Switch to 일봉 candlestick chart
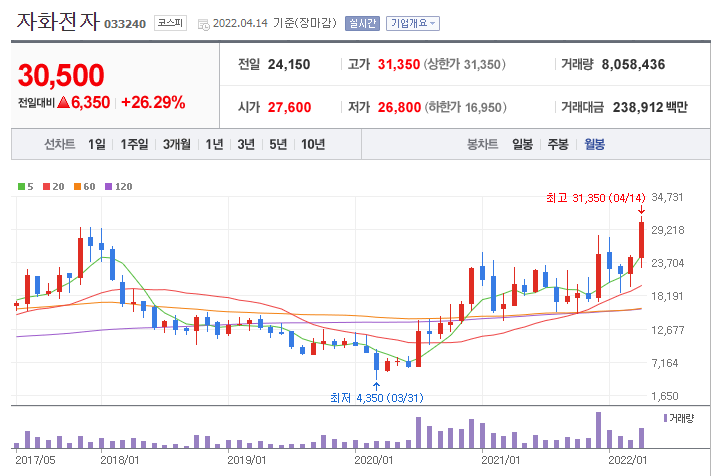The image size is (711, 476). [x=522, y=144]
